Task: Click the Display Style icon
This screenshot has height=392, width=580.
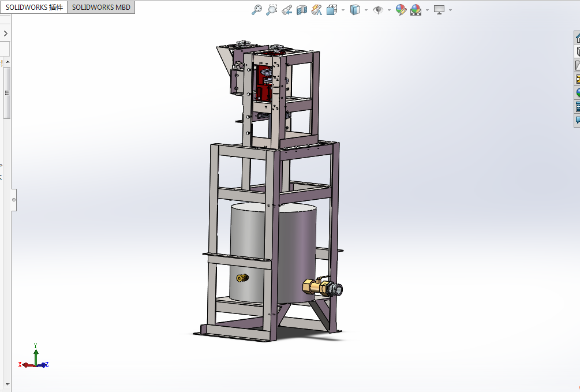Action: [x=355, y=10]
